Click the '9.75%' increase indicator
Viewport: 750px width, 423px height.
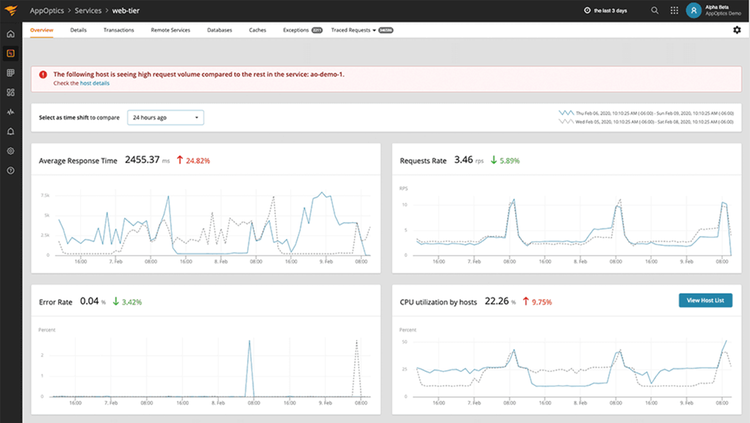(537, 301)
